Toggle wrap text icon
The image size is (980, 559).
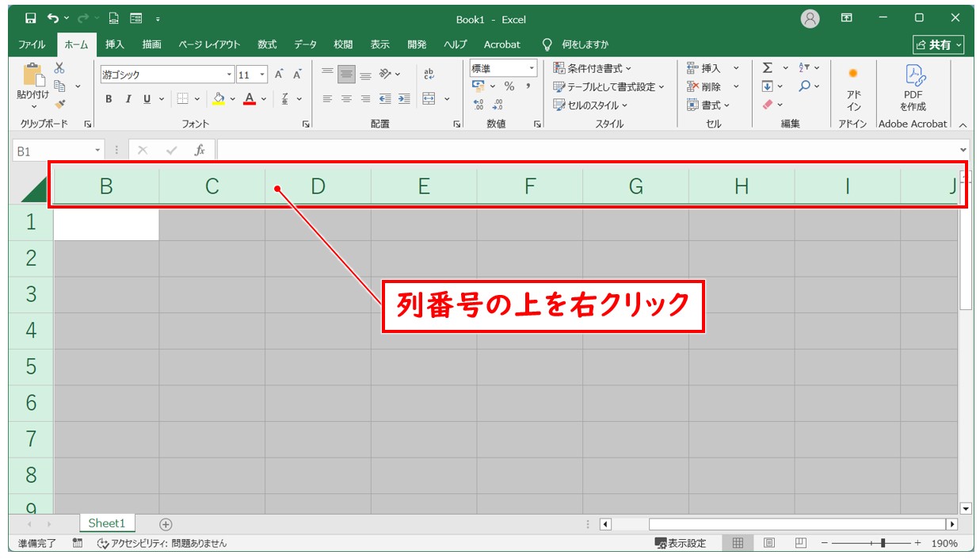coord(429,74)
